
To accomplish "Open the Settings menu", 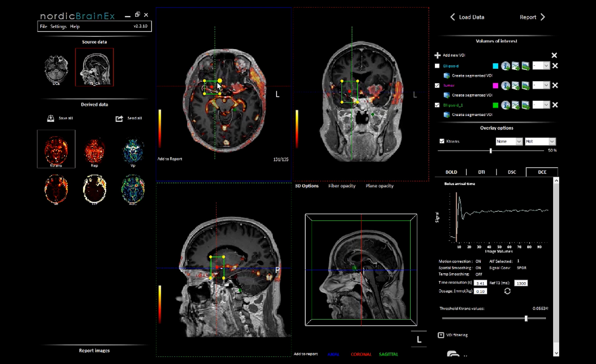I will (58, 26).
